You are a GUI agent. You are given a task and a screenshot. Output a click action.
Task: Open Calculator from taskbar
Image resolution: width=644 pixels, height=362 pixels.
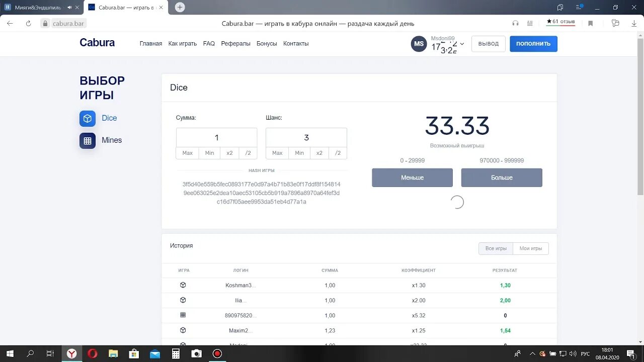click(x=176, y=353)
